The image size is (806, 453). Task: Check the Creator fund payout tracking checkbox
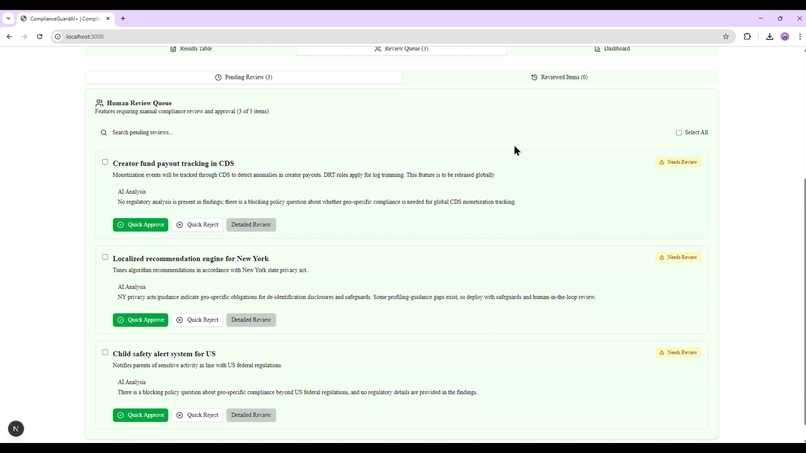pos(105,162)
